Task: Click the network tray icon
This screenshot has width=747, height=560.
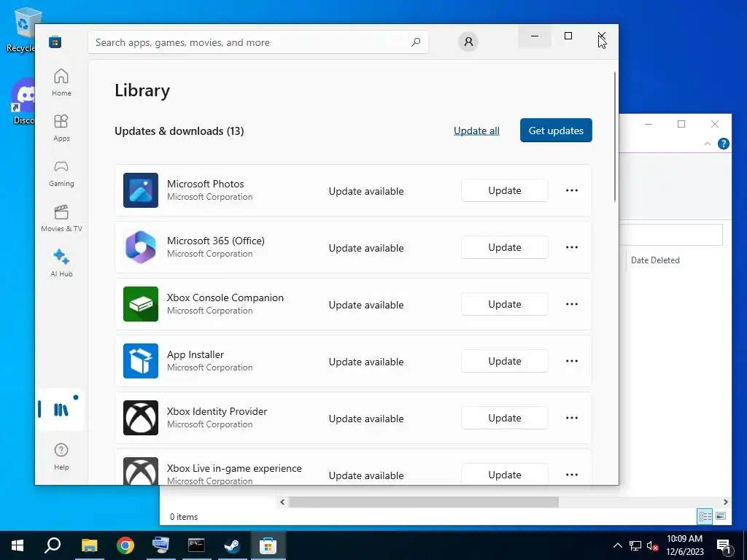Action: (635, 545)
